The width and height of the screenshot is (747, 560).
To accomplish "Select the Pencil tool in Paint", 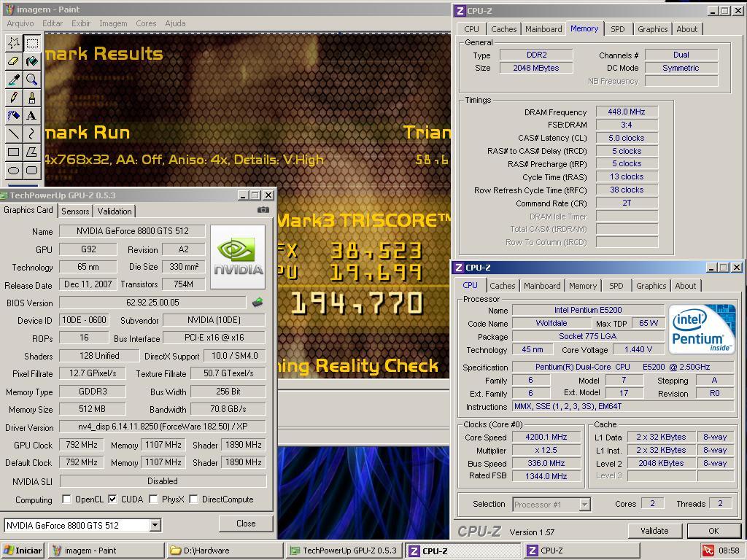I will point(14,98).
